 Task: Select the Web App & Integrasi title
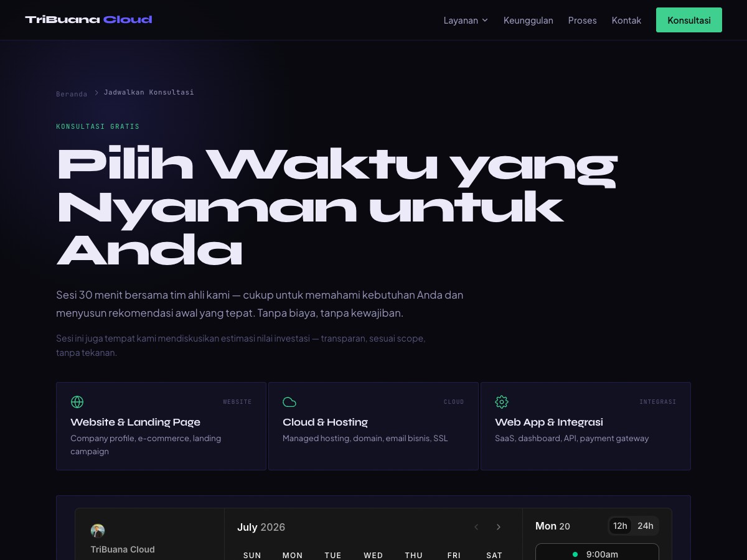549,422
